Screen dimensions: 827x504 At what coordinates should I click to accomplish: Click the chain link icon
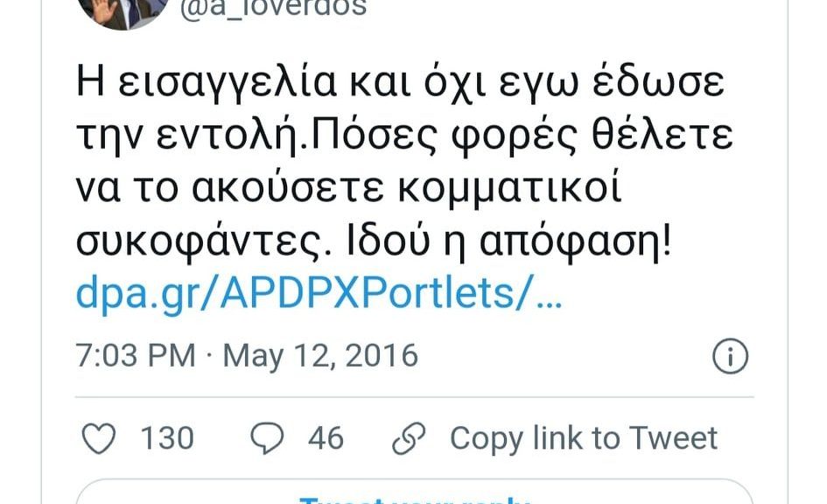tap(409, 438)
